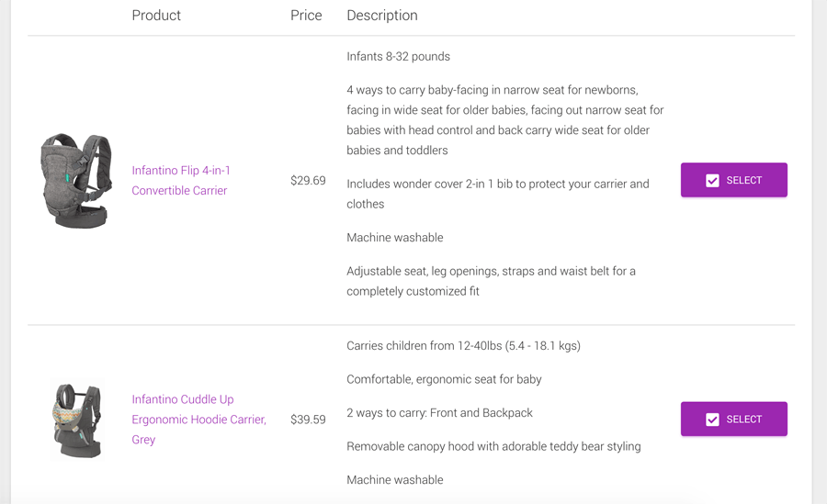
Task: Click the "Infants 8-32 pounds" description line
Action: (398, 56)
